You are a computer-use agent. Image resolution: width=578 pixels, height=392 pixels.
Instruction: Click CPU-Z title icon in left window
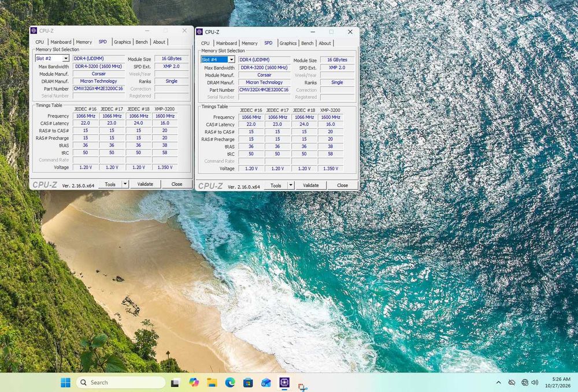34,31
